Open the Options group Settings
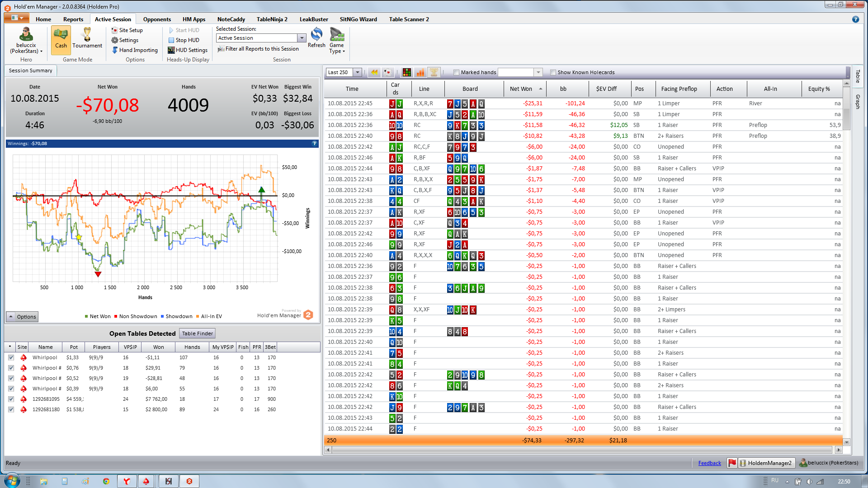The width and height of the screenshot is (868, 488). coord(125,40)
